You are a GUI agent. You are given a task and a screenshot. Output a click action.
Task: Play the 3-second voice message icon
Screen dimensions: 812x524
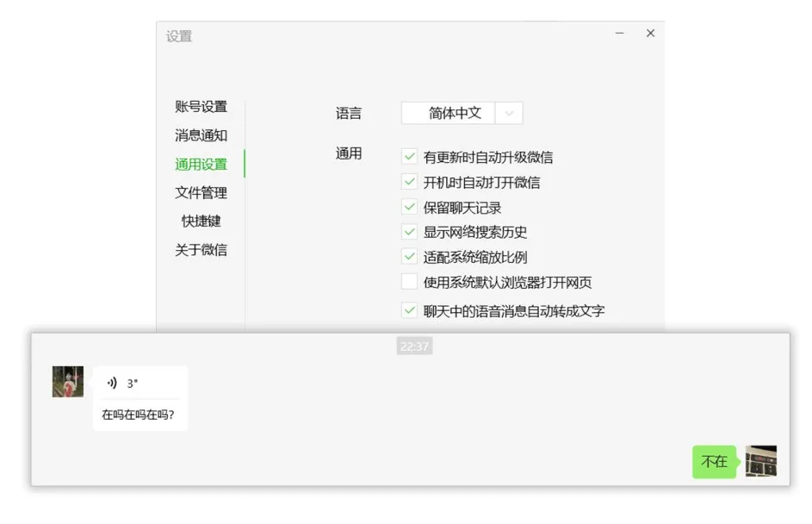[112, 383]
